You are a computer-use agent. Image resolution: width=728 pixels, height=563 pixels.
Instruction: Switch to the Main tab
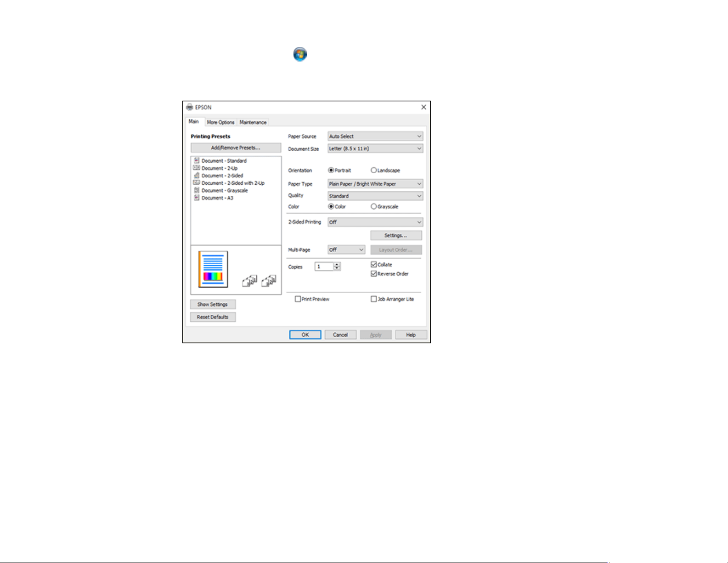194,121
